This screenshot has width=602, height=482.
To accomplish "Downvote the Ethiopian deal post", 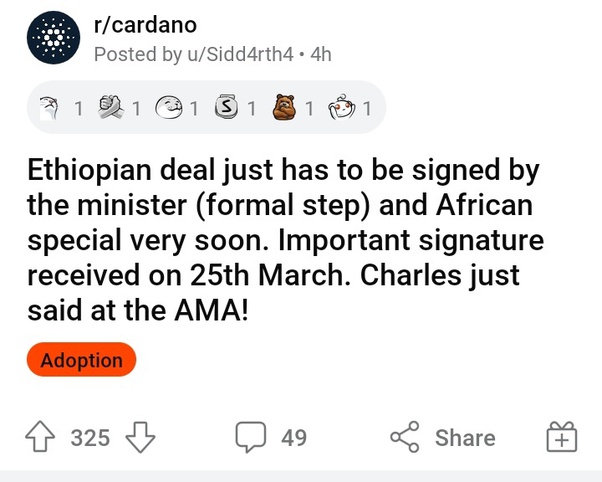I will (x=140, y=437).
